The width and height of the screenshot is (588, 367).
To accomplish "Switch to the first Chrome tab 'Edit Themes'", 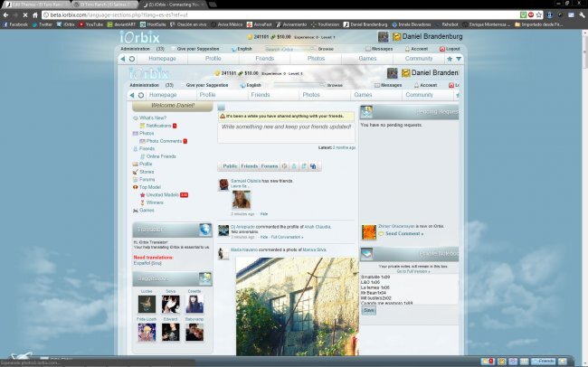I will [37, 5].
